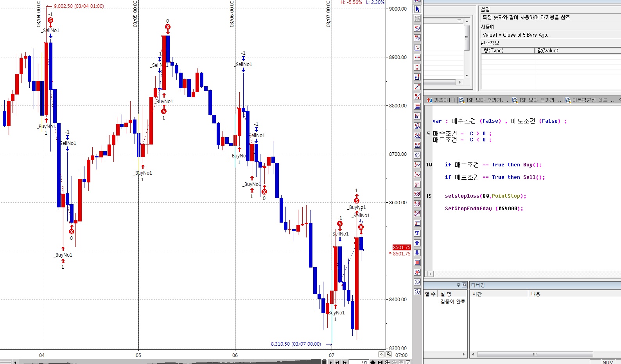Select the diagonal trend line tool
621x364 pixels.
click(x=417, y=87)
